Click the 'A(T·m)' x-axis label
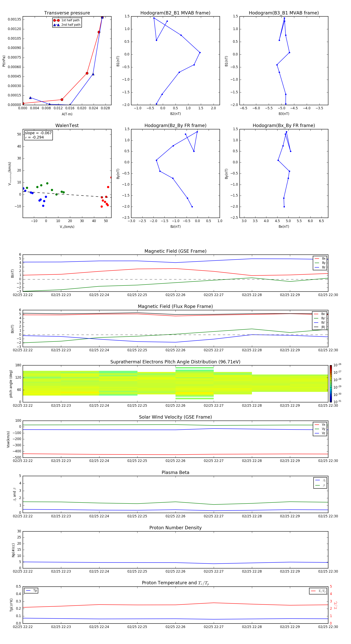 [x=67, y=114]
